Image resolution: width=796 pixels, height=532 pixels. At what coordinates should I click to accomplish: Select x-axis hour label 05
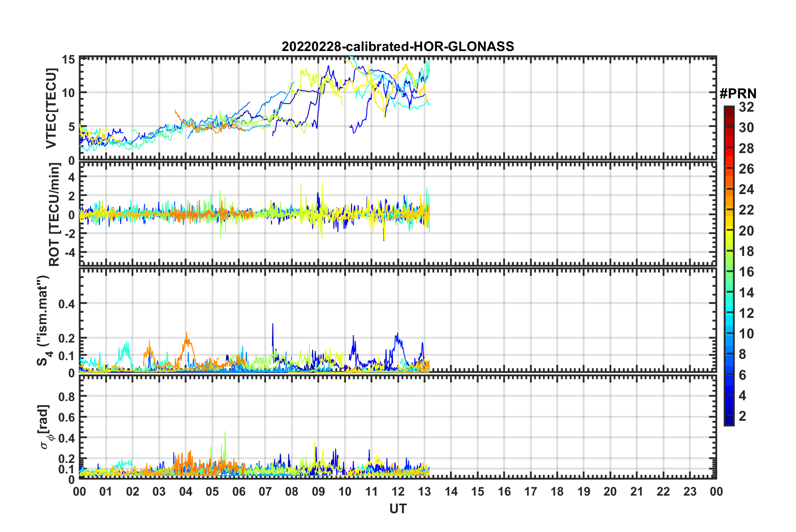(212, 491)
